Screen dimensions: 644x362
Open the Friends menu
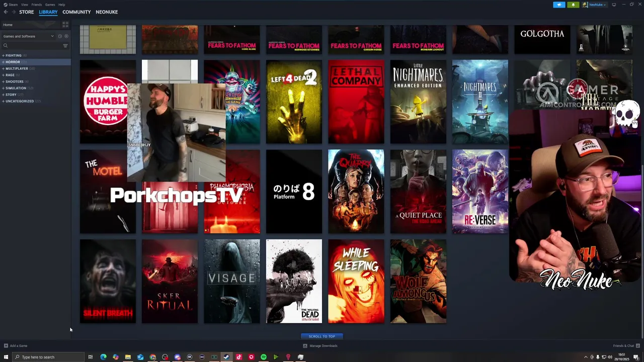pyautogui.click(x=37, y=5)
